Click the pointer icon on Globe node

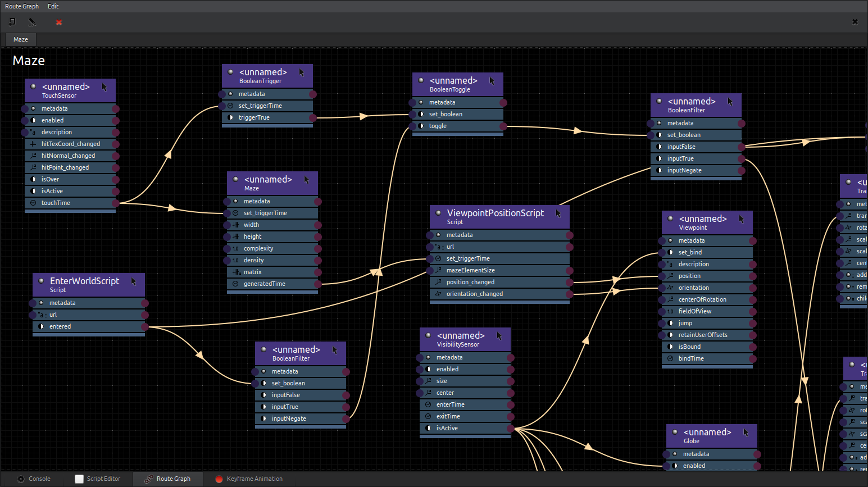point(746,433)
